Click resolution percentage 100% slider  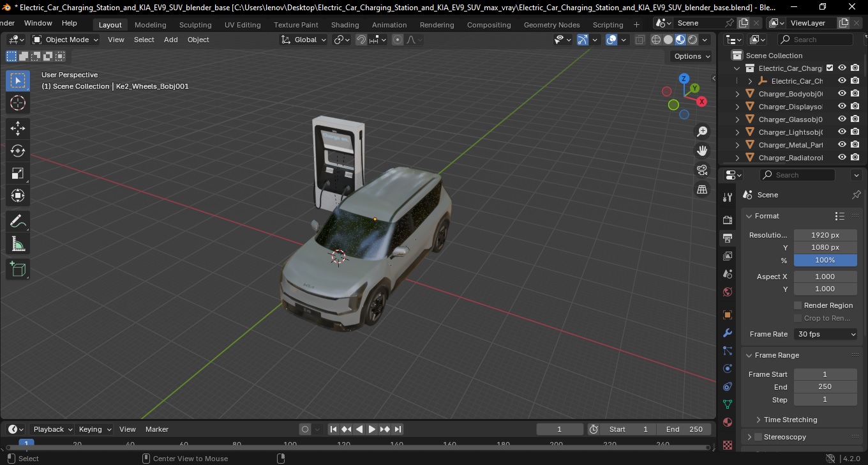click(825, 260)
